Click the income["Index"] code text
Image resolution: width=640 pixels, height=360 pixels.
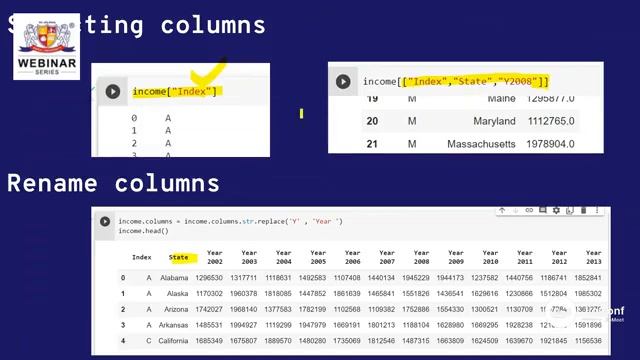pyautogui.click(x=174, y=91)
